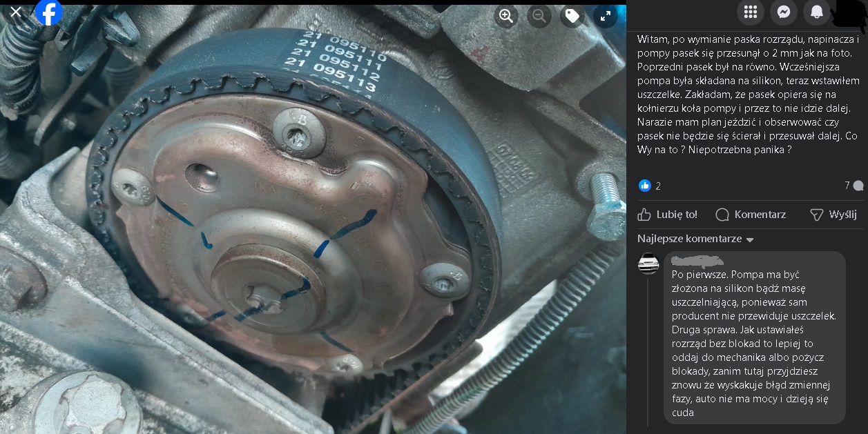Open the Facebook menu grid
The height and width of the screenshot is (434, 868).
click(x=751, y=12)
